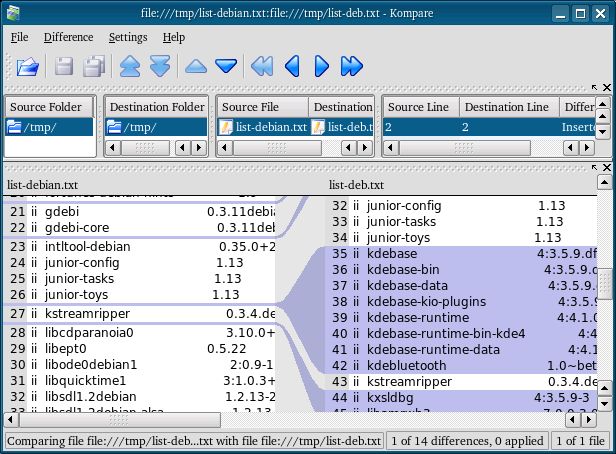This screenshot has width=616, height=454.
Task: Select the /tmp/ source folder entry
Action: 49,127
